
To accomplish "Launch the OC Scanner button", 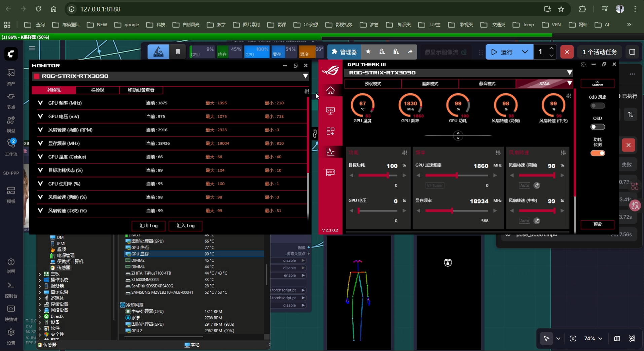I will pyautogui.click(x=598, y=83).
